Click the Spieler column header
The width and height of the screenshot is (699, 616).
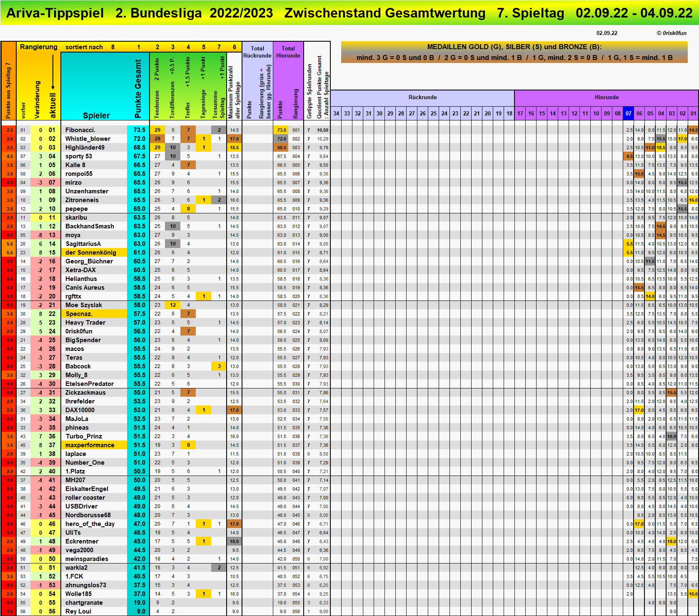click(x=96, y=115)
